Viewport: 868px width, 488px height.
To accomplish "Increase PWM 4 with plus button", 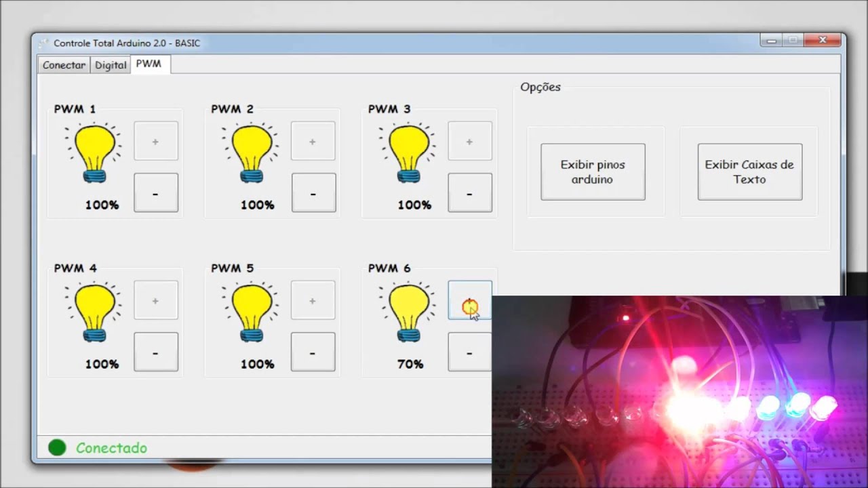I will click(156, 300).
